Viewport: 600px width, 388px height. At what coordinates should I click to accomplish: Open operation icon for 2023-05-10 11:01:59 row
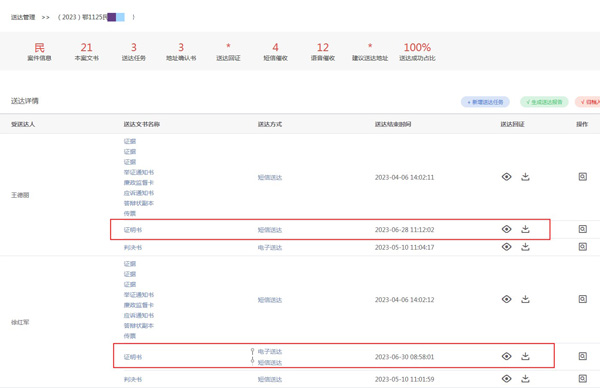click(582, 378)
